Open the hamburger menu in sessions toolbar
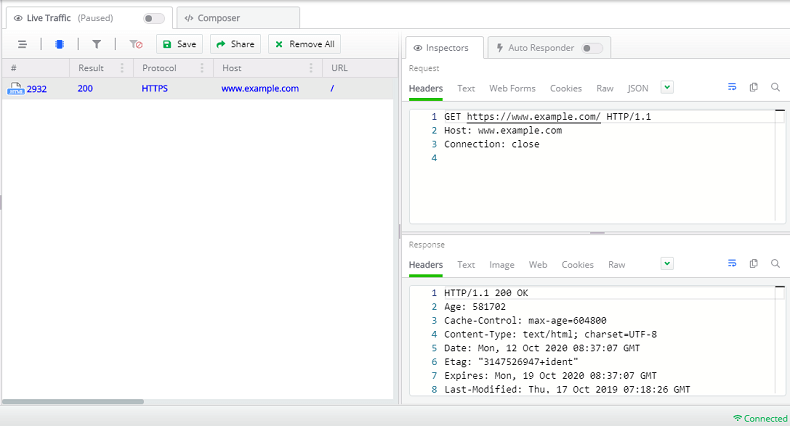Screen dimensions: 790x426 22,44
